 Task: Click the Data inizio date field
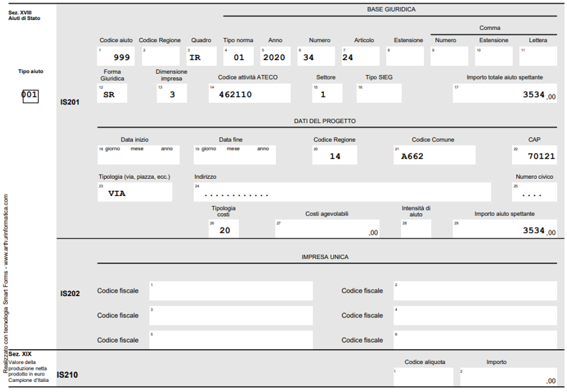tap(139, 155)
